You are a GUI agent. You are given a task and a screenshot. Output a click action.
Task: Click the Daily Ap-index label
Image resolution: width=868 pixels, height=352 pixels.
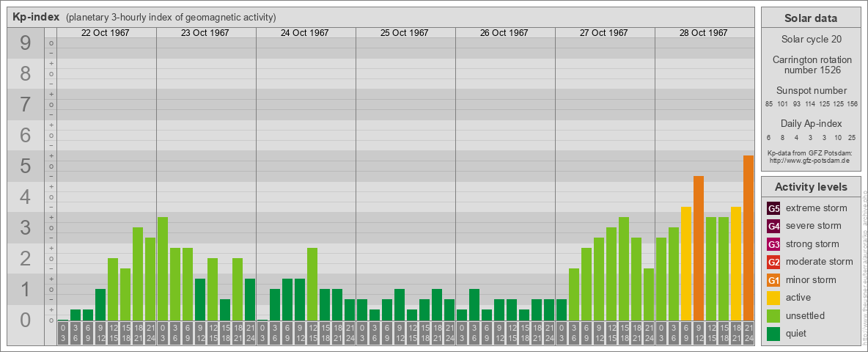[811, 123]
